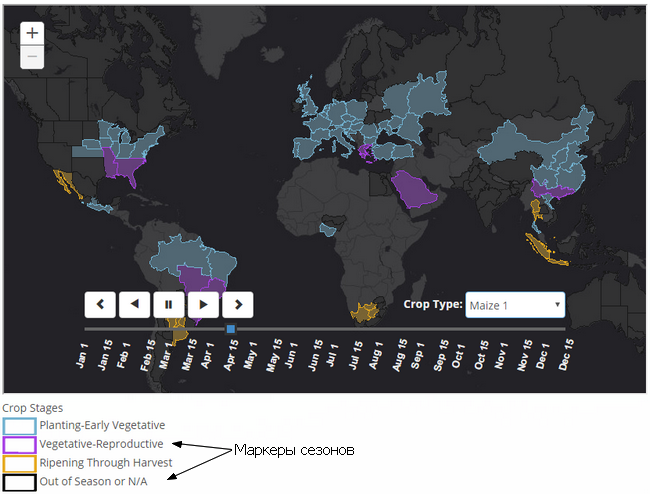Select Jan 1 on the timeline
650x494 pixels.
82,355
